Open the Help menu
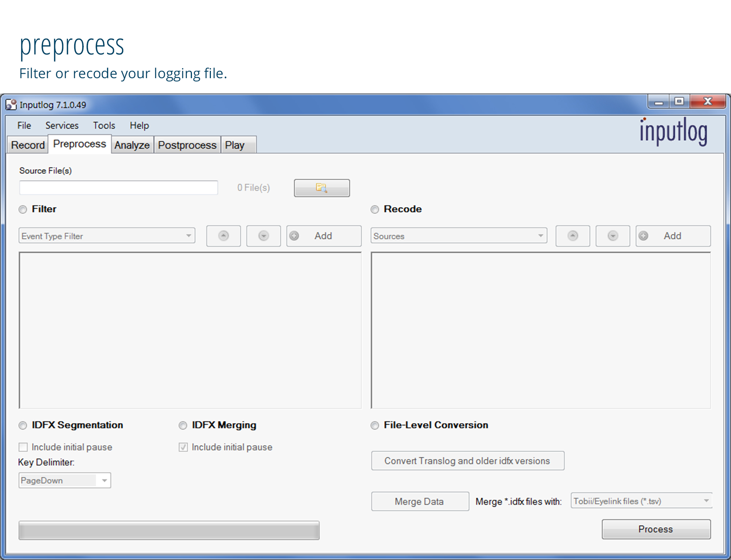The width and height of the screenshot is (731, 560). tap(139, 126)
